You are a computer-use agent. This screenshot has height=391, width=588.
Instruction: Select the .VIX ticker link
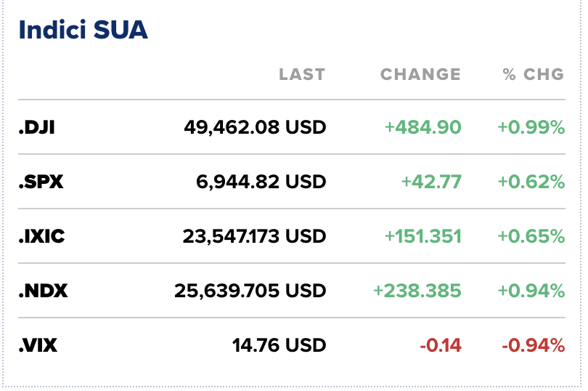(x=38, y=345)
